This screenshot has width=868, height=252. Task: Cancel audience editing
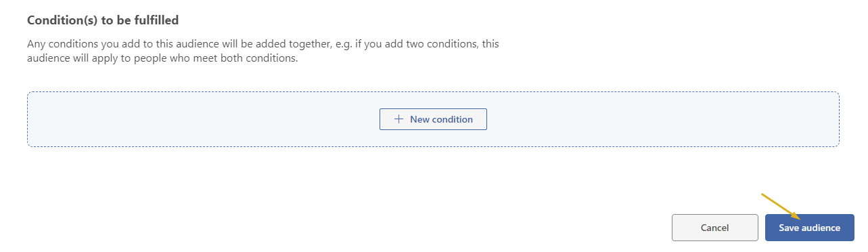(715, 228)
